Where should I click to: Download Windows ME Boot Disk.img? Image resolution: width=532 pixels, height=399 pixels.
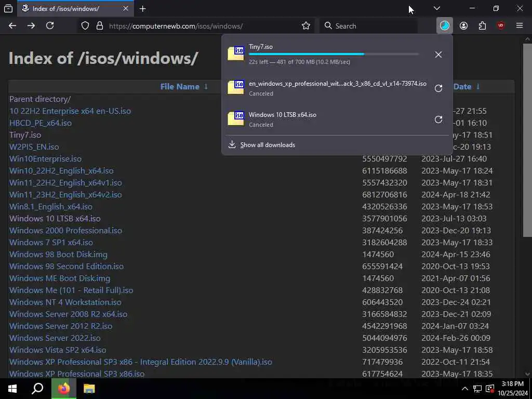pos(60,278)
